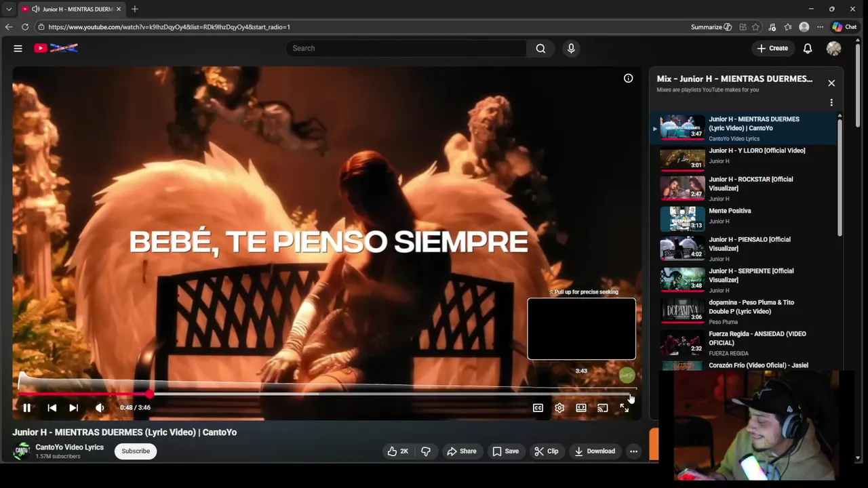Open browser settings and more menu

click(820, 27)
